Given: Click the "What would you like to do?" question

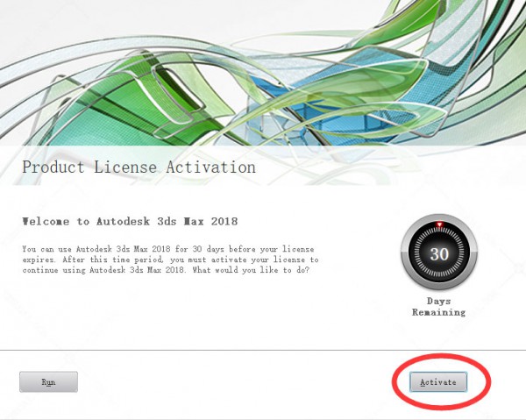Looking at the screenshot, I should click(251, 270).
